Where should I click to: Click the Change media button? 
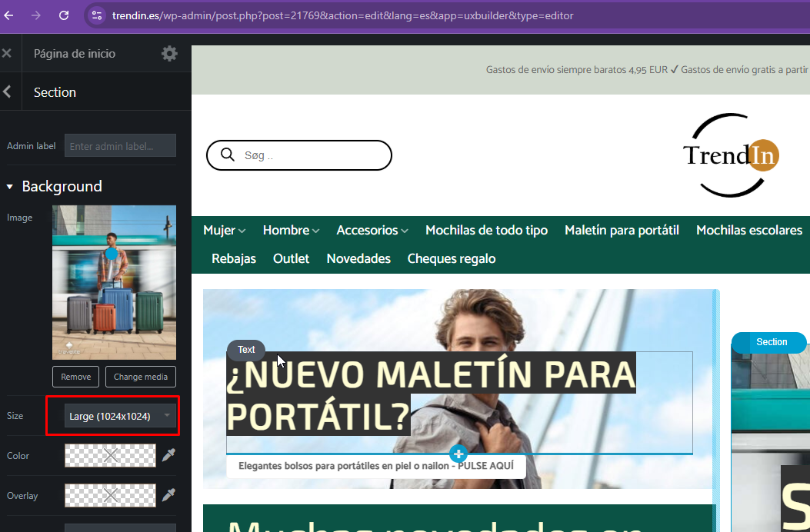(x=141, y=377)
